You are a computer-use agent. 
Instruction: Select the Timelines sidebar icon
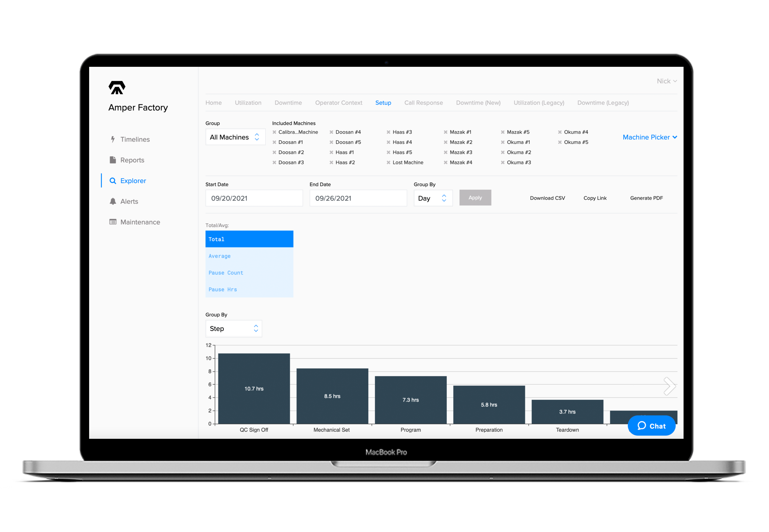(135, 139)
